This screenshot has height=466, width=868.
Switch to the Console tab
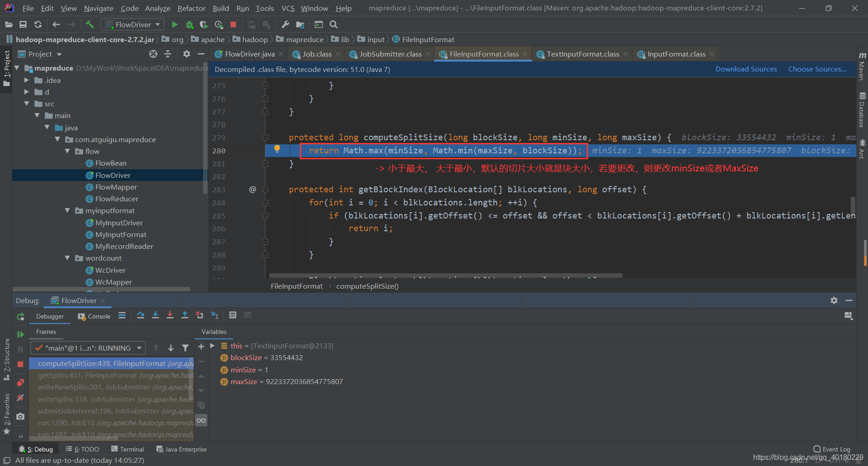tap(94, 316)
